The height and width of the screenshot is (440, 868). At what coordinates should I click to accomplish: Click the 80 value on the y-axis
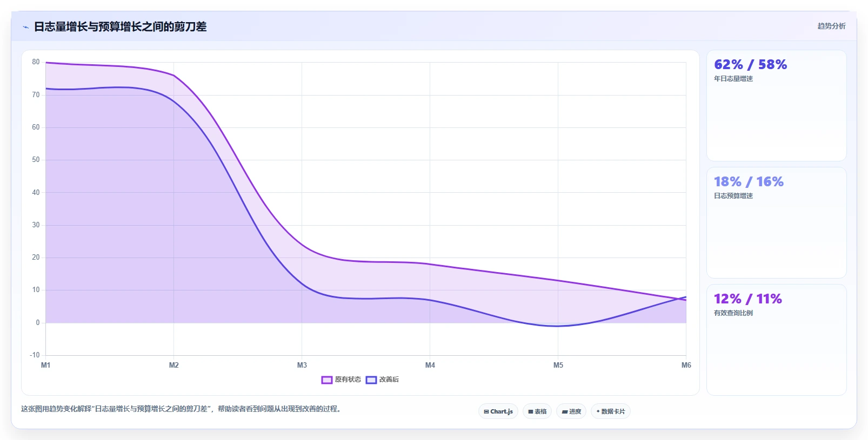(x=36, y=62)
